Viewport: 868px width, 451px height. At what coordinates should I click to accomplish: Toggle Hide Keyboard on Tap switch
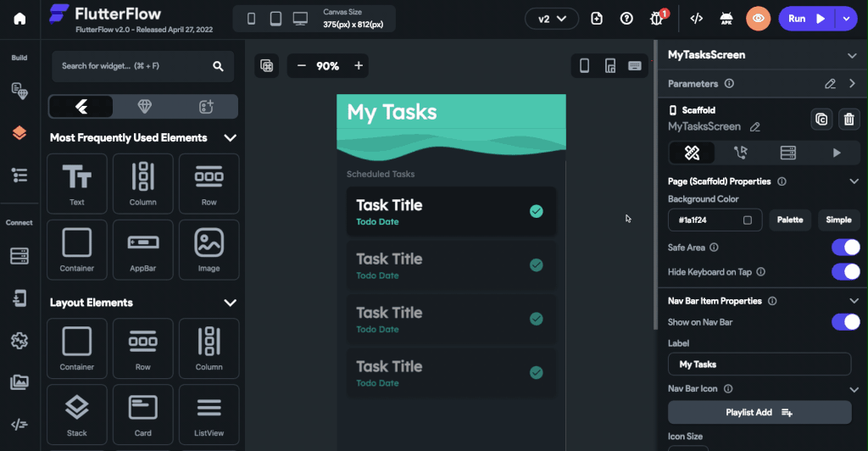[x=846, y=272]
